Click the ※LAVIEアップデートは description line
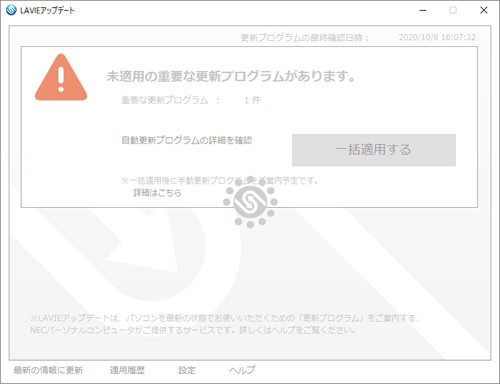Viewport: 500px width, 384px height. coord(224,318)
